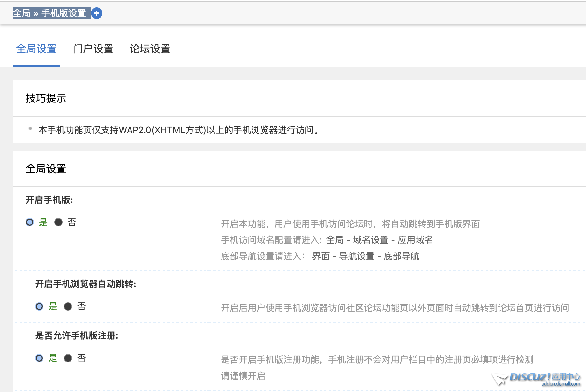Click the 是否允许手机版注册 setting label
The image size is (586, 392).
77,336
